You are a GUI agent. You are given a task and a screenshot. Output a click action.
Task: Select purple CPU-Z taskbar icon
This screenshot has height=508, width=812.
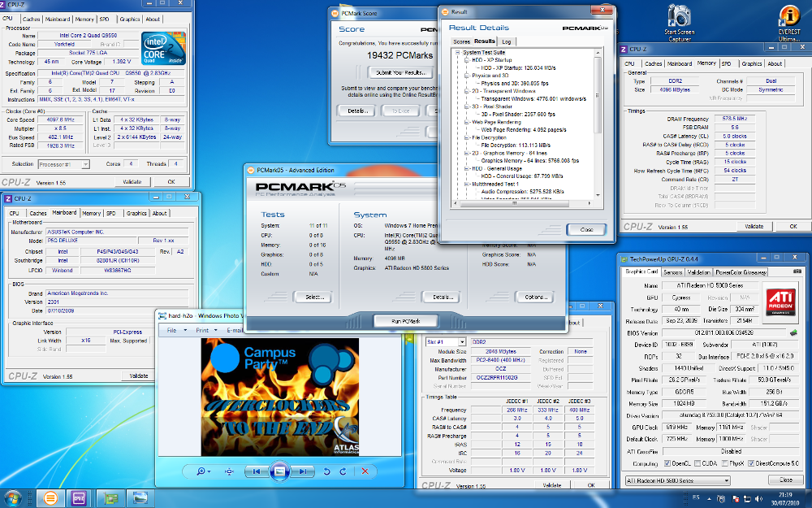click(x=79, y=499)
